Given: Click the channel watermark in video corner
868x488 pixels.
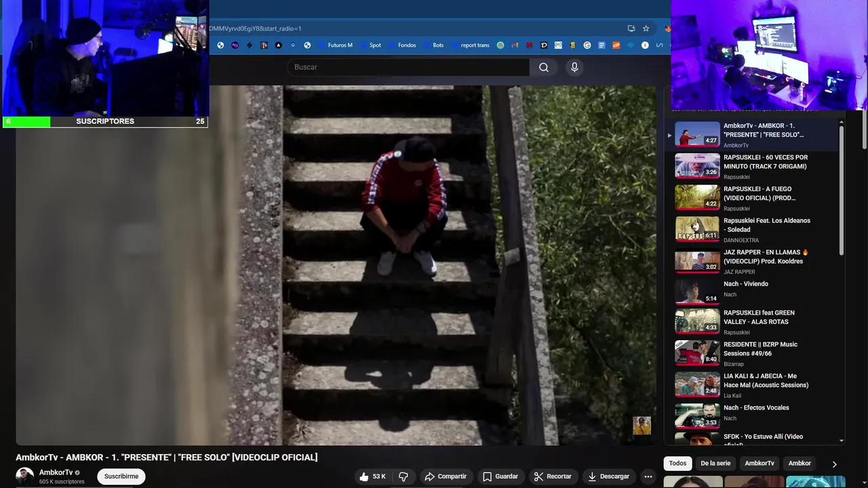Looking at the screenshot, I should pos(642,426).
